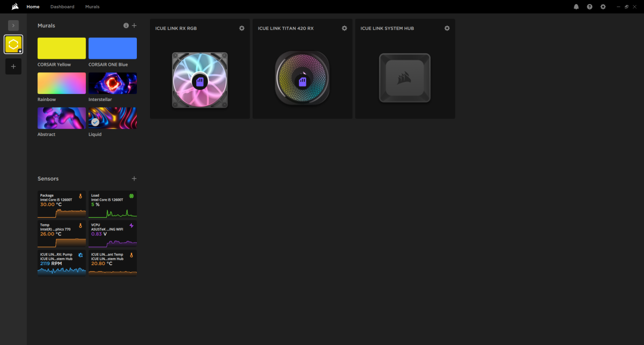The image size is (644, 345).
Task: Select the CORSAIR ONE Blue color swatch
Action: 112,48
